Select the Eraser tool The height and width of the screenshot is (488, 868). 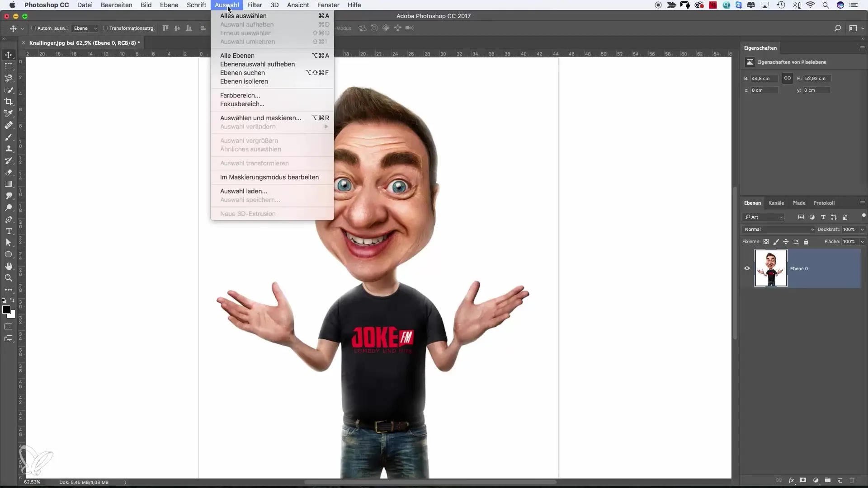9,172
